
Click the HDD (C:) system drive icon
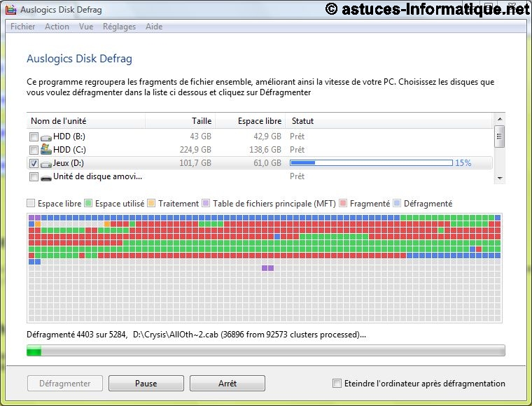coord(46,150)
